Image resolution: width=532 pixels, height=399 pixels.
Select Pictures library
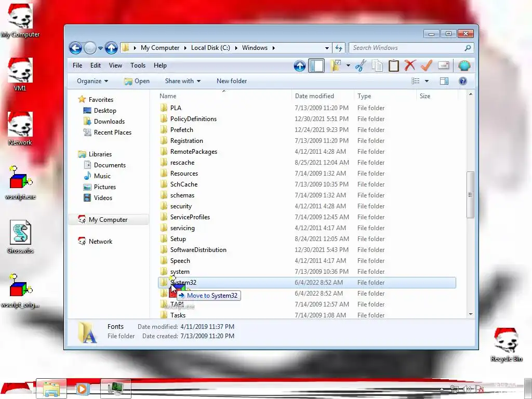point(105,187)
